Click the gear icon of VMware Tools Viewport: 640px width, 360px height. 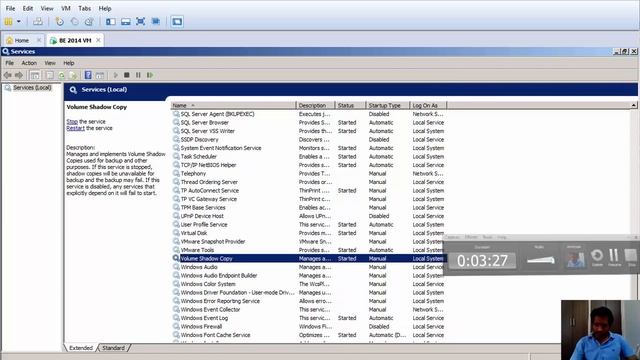tap(176, 250)
